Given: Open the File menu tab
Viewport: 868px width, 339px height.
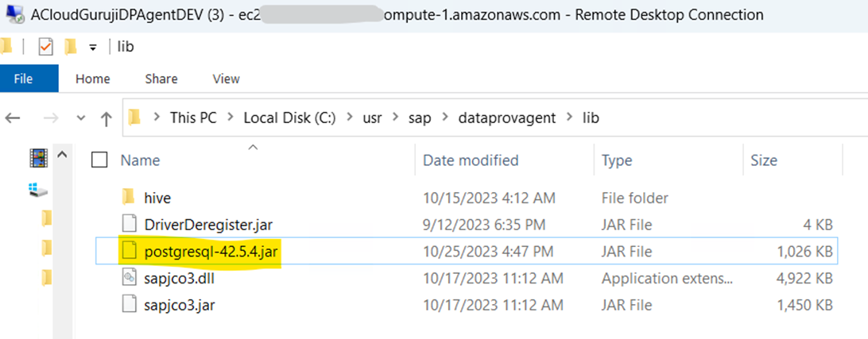Looking at the screenshot, I should coord(23,79).
